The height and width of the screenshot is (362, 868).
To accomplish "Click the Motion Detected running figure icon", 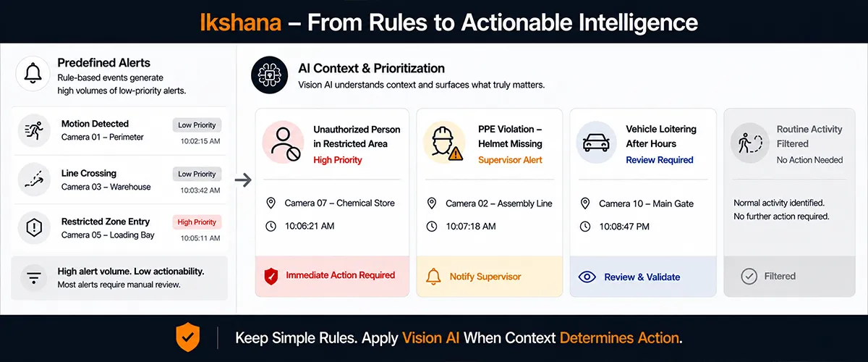I will (x=34, y=130).
